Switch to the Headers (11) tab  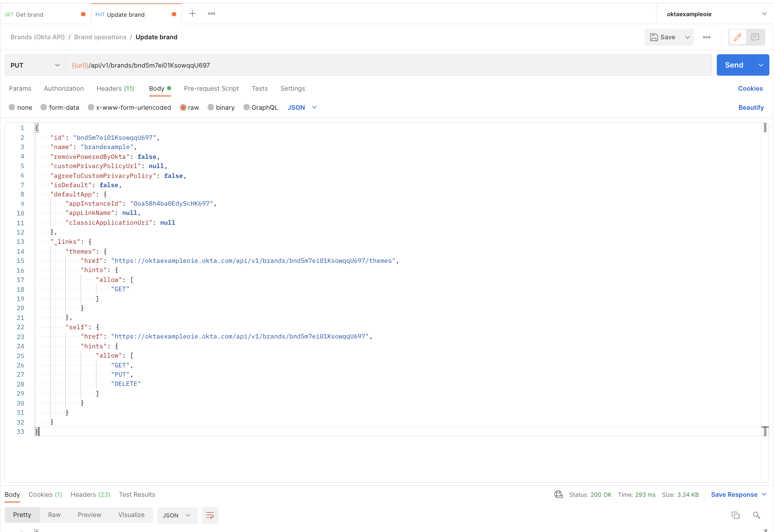pyautogui.click(x=115, y=88)
